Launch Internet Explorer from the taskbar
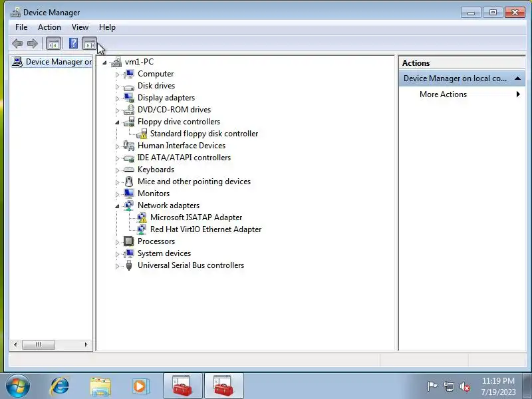 59,386
